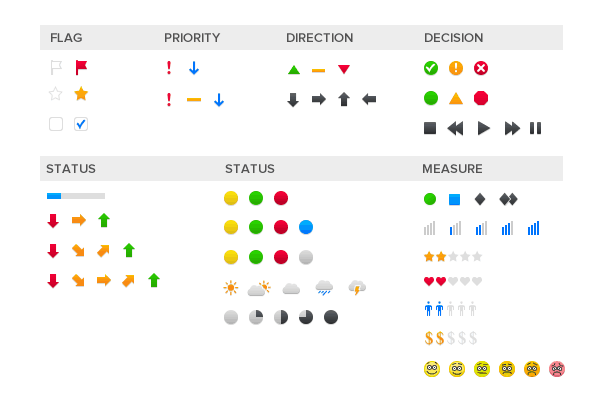Select the green checkmark circle icon
The height and width of the screenshot is (400, 600).
[431, 68]
